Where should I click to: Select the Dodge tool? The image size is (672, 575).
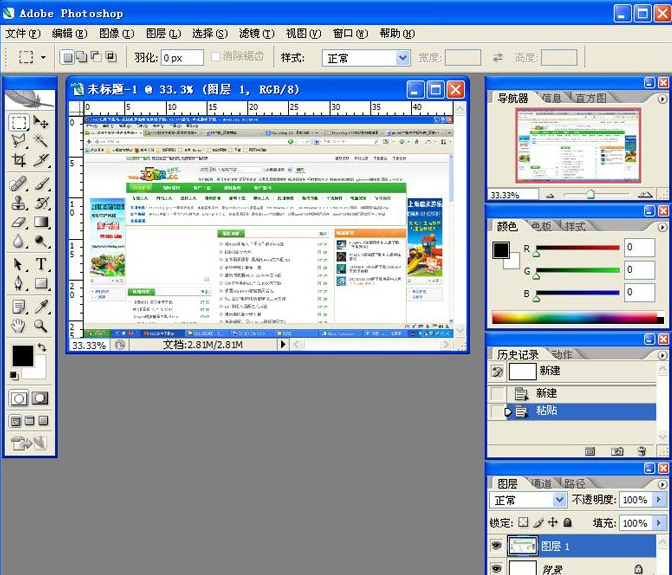(x=41, y=241)
